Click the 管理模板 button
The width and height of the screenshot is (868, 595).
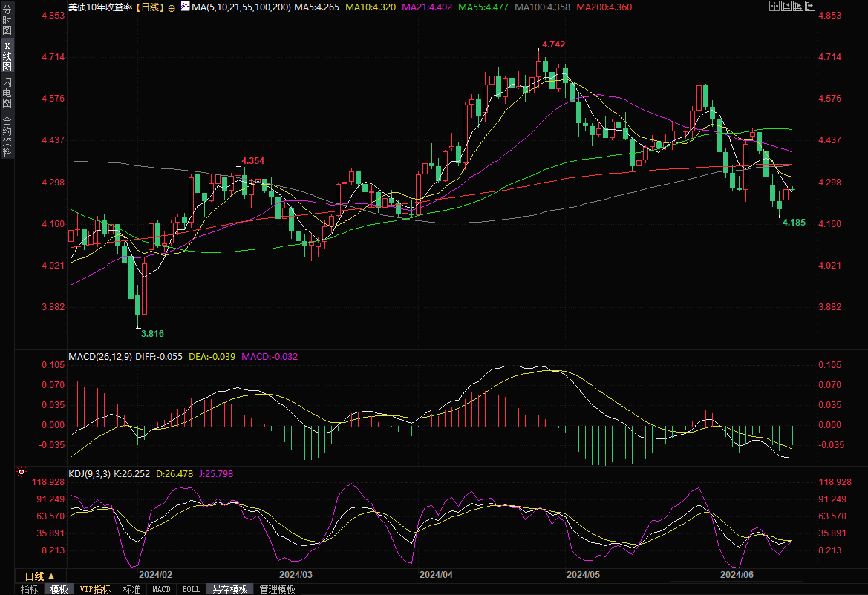277,589
